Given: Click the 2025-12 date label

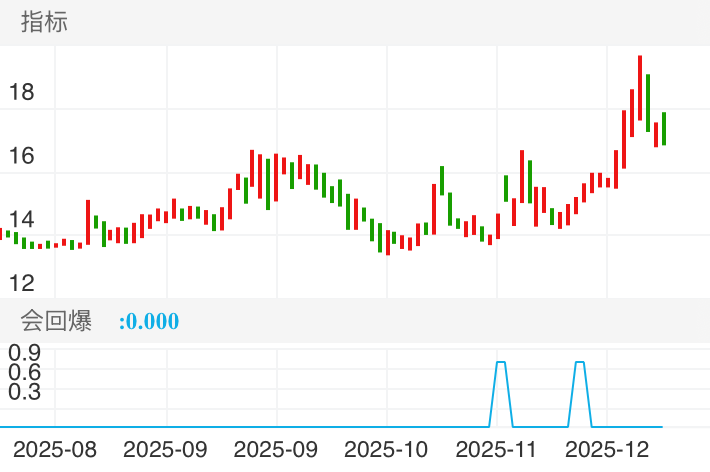Looking at the screenshot, I should (607, 449).
